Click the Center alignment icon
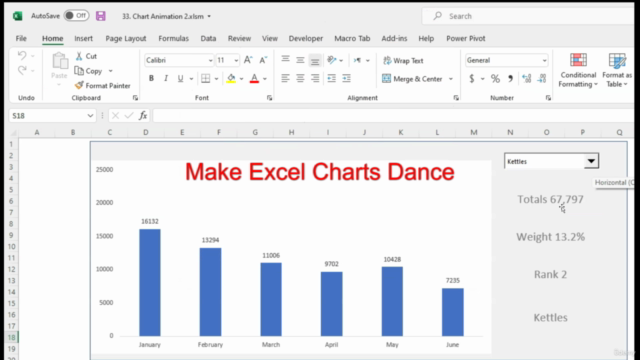The image size is (640, 360). [x=300, y=78]
